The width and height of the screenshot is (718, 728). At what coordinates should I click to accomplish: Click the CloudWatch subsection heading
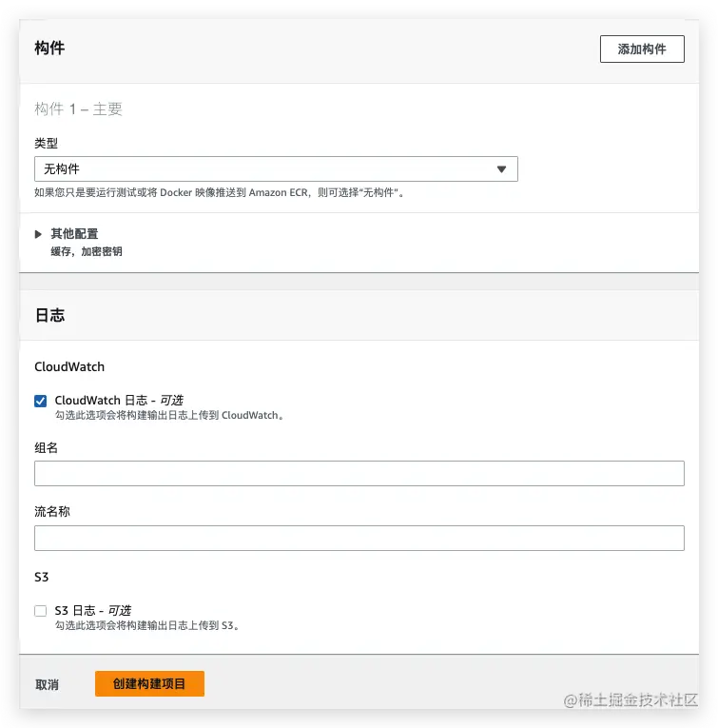(x=69, y=366)
